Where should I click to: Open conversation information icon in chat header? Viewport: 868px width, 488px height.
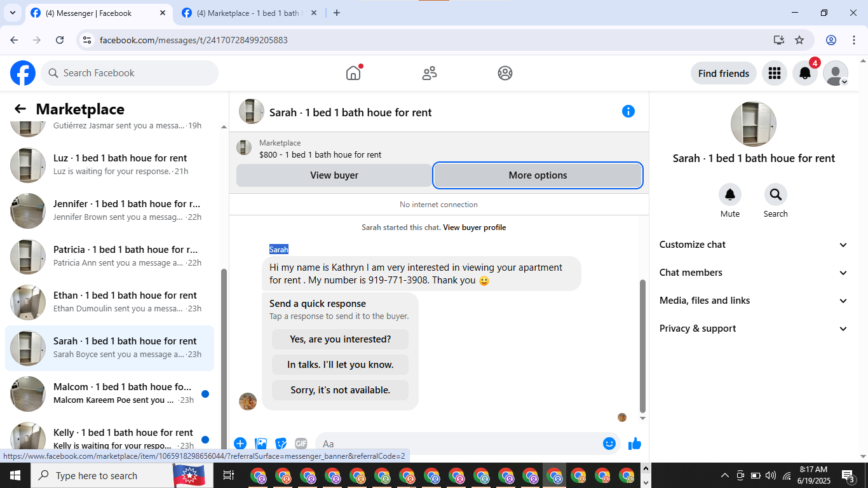tap(628, 111)
